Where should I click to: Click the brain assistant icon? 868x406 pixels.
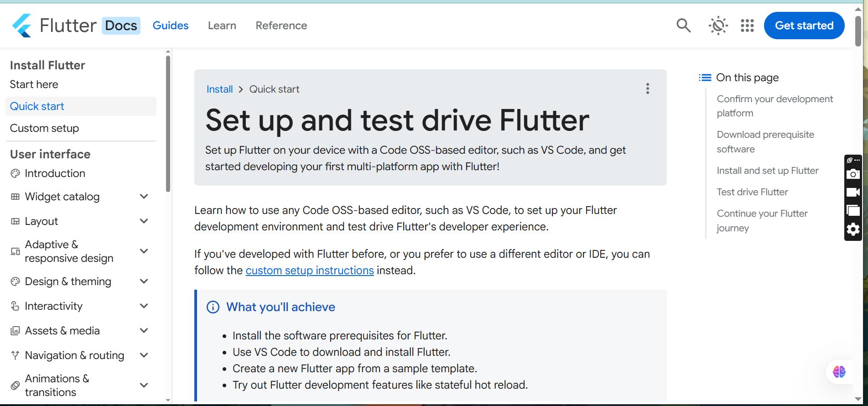pyautogui.click(x=839, y=372)
